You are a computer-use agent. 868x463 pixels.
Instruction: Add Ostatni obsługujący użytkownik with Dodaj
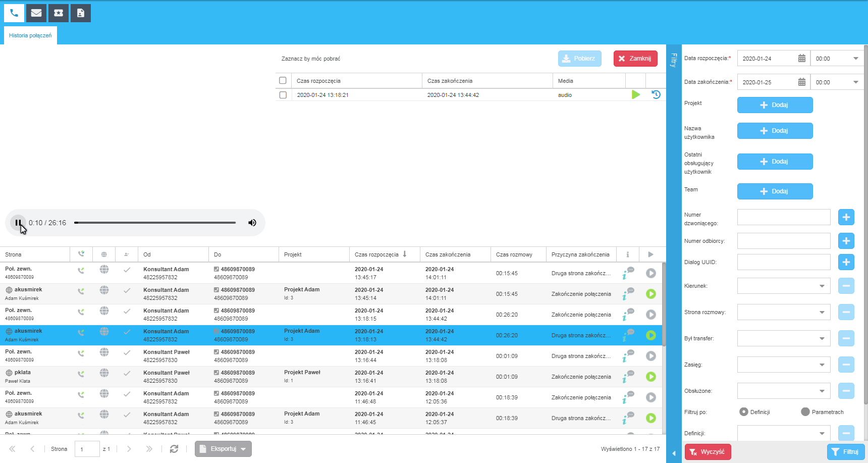coord(775,162)
